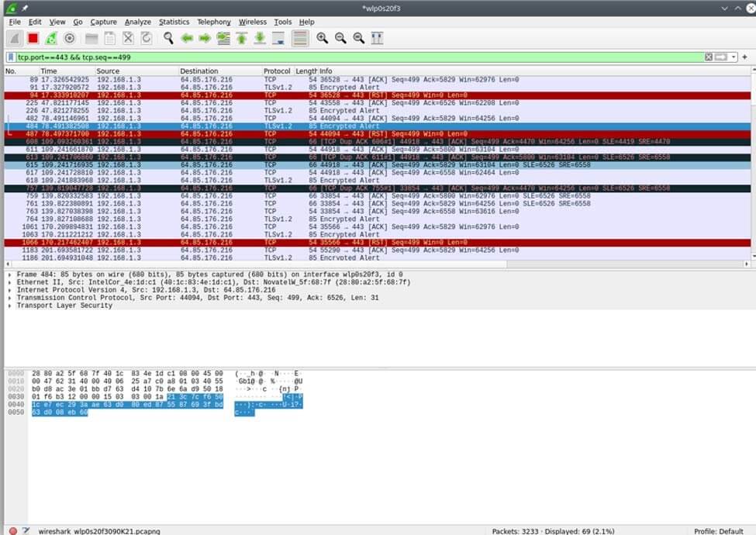Viewport: 756px width, 535px height.
Task: Open the Wireless menu
Action: [252, 22]
